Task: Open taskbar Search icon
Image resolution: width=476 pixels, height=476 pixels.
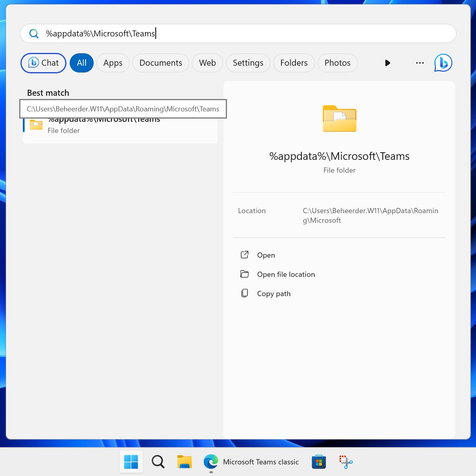Action: click(158, 462)
